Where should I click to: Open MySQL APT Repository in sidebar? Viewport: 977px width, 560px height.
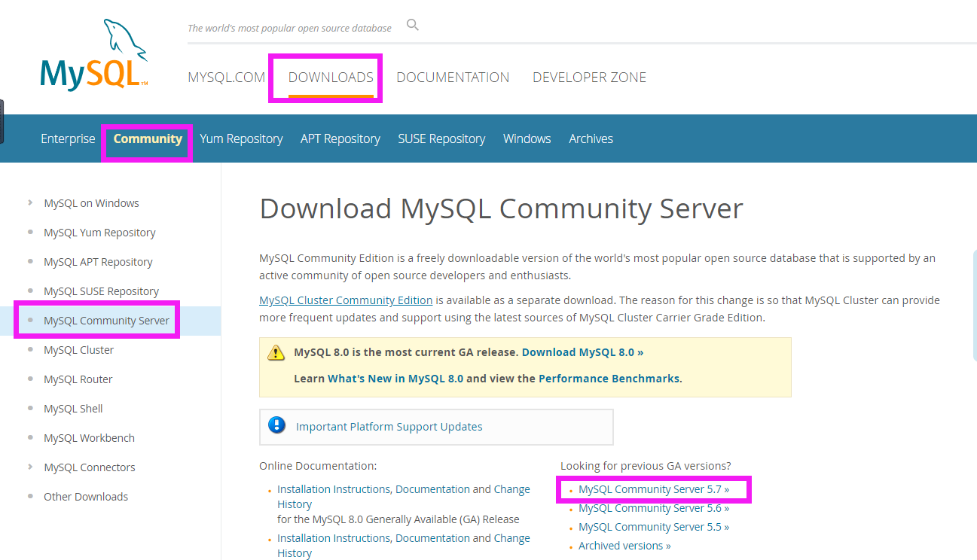(x=98, y=262)
